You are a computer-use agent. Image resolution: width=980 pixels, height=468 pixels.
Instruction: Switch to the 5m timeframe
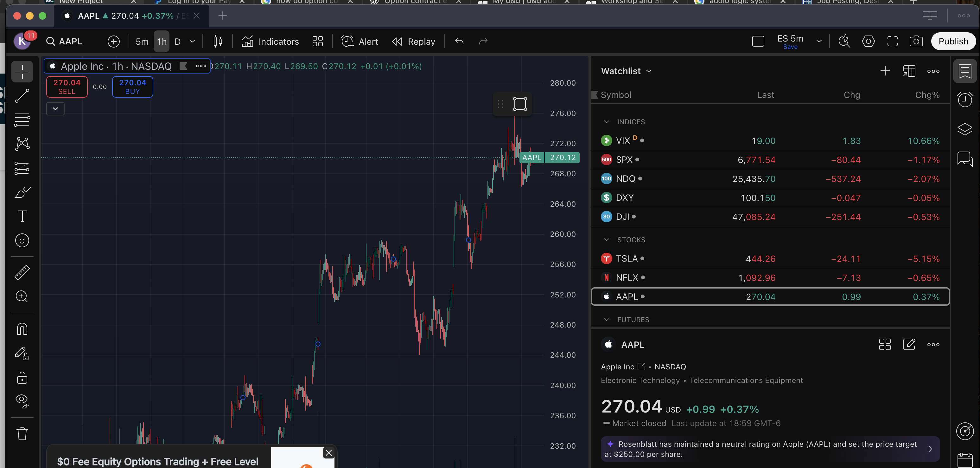142,42
